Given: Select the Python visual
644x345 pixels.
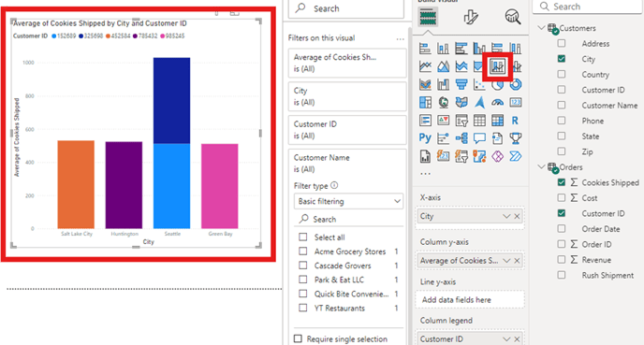Looking at the screenshot, I should tap(425, 137).
